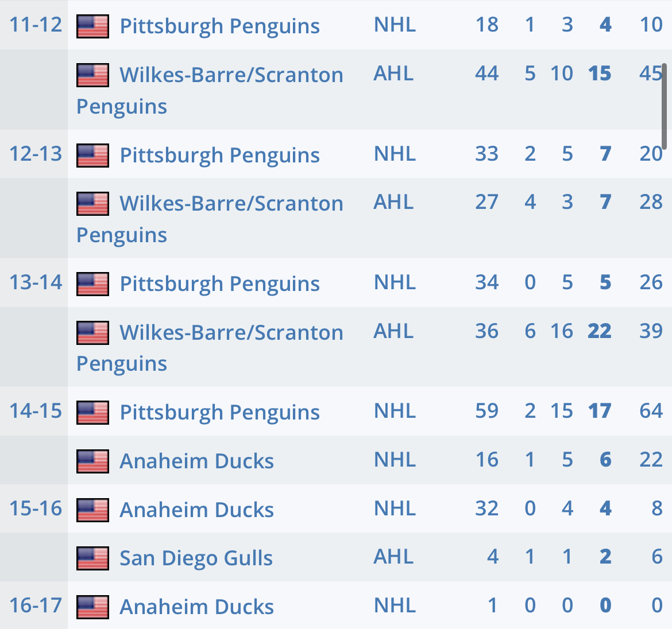Click AHL league link in San Diego Gulls row

pyautogui.click(x=393, y=557)
